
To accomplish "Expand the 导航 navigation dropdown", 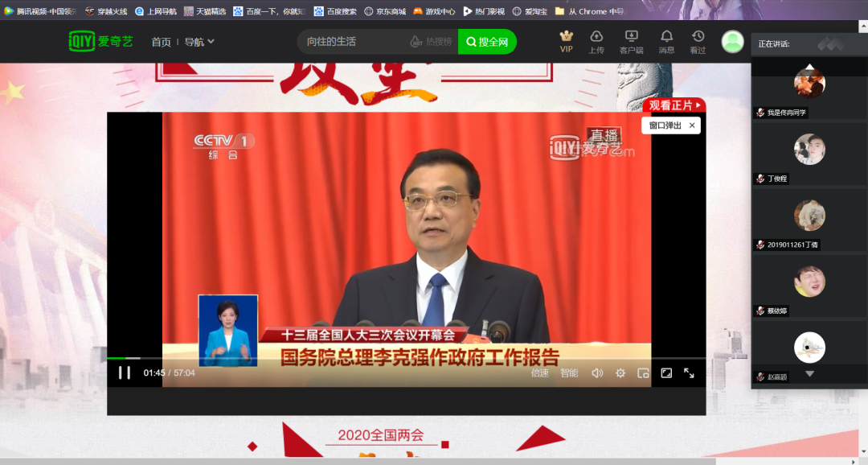I will point(199,42).
